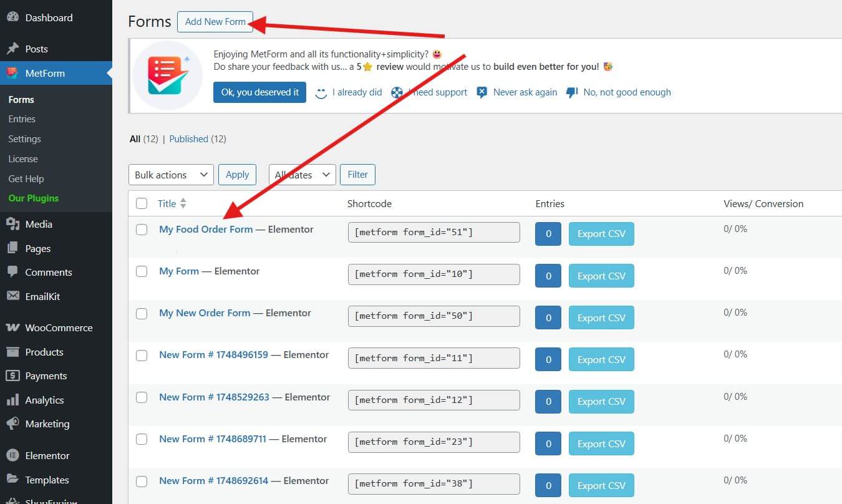The width and height of the screenshot is (842, 504).
Task: Click the Analytics bar chart icon
Action: click(x=12, y=400)
